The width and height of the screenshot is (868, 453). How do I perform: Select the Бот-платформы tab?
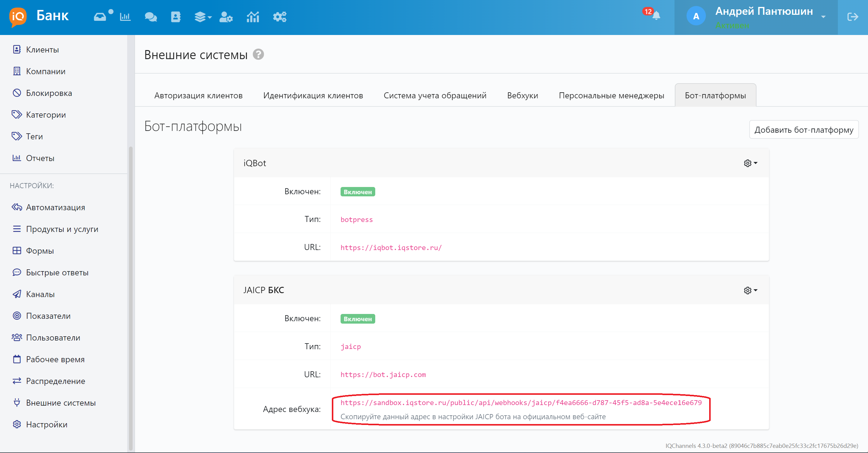[x=715, y=96]
